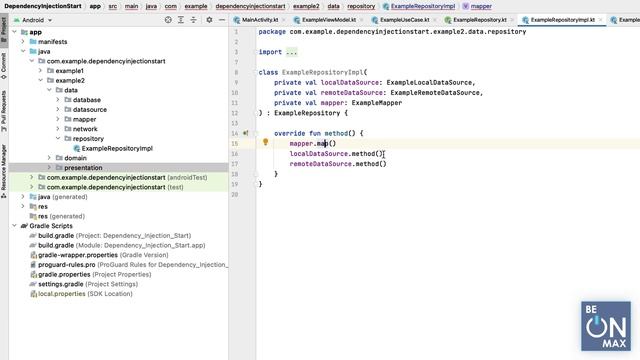The height and width of the screenshot is (360, 640).
Task: Open the Pull Requests side tab
Action: [4, 111]
